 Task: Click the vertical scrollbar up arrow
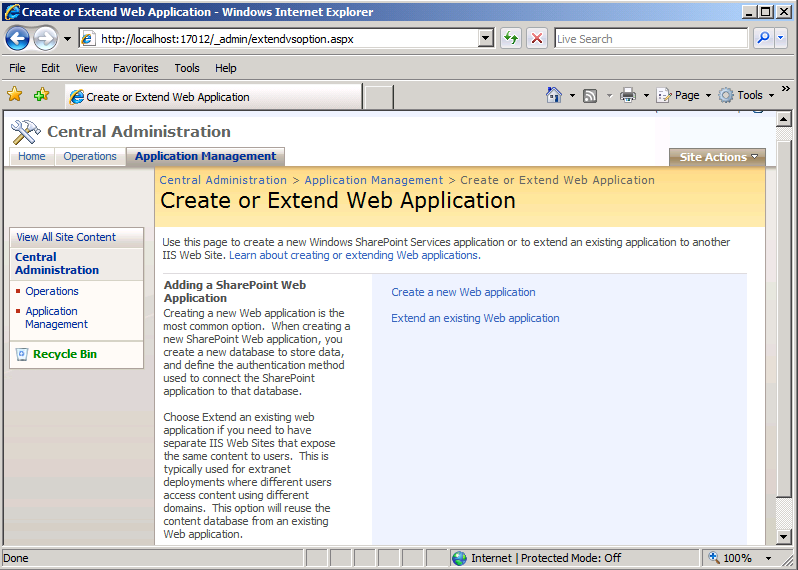point(784,120)
